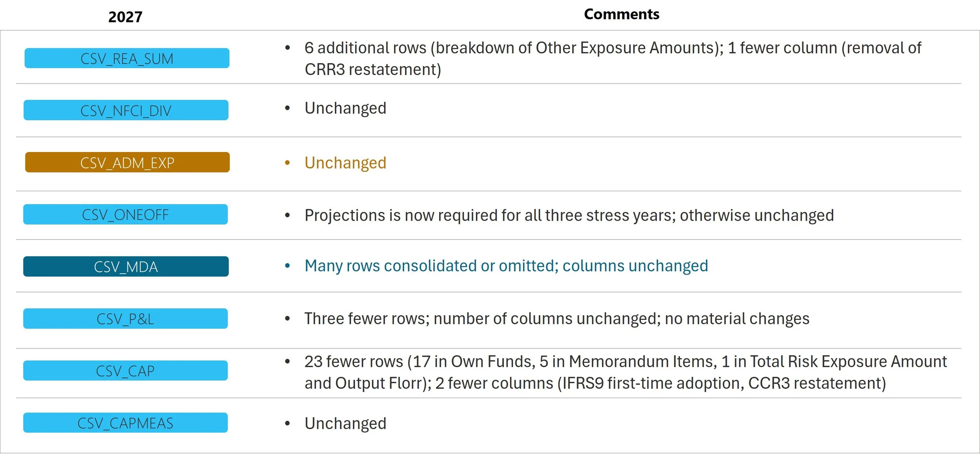Click the Comments column header
This screenshot has width=980, height=465.
[x=622, y=14]
